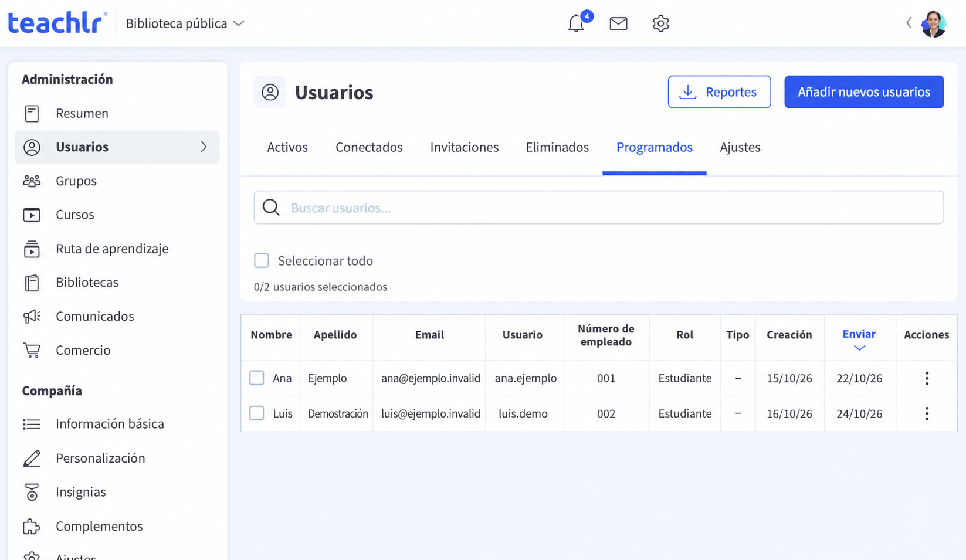The width and height of the screenshot is (966, 560).
Task: Click the Ruta de aprendizaje icon
Action: (x=32, y=249)
